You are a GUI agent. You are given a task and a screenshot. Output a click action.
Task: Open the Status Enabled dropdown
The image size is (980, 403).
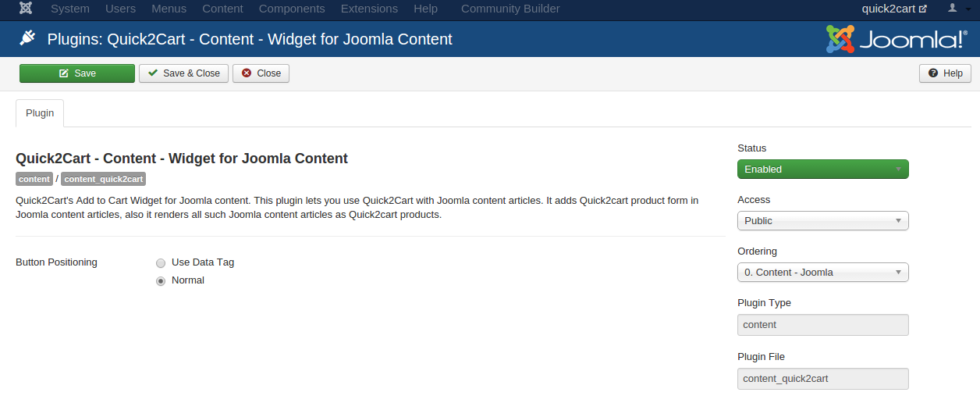[x=822, y=169]
